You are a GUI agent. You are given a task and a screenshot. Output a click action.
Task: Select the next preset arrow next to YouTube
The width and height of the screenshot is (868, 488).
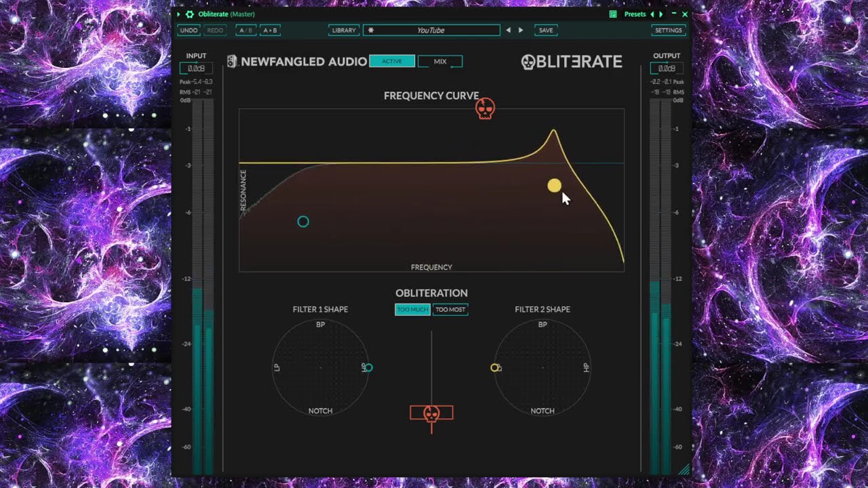521,30
